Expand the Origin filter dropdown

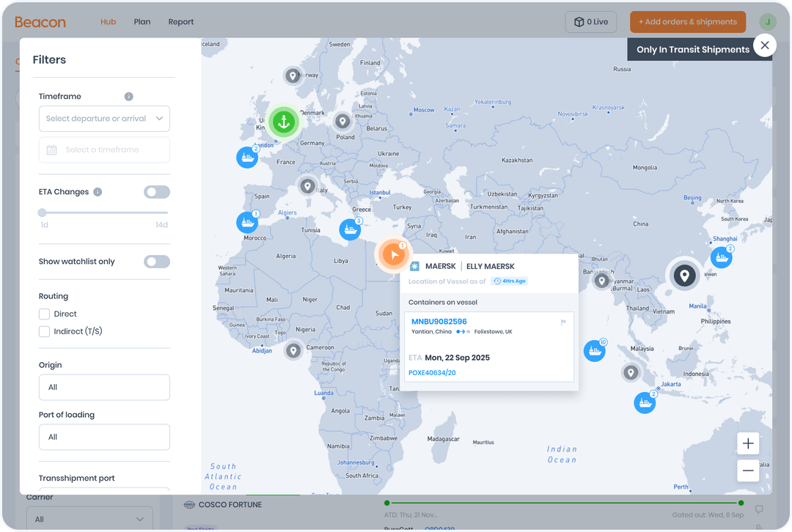(x=104, y=387)
